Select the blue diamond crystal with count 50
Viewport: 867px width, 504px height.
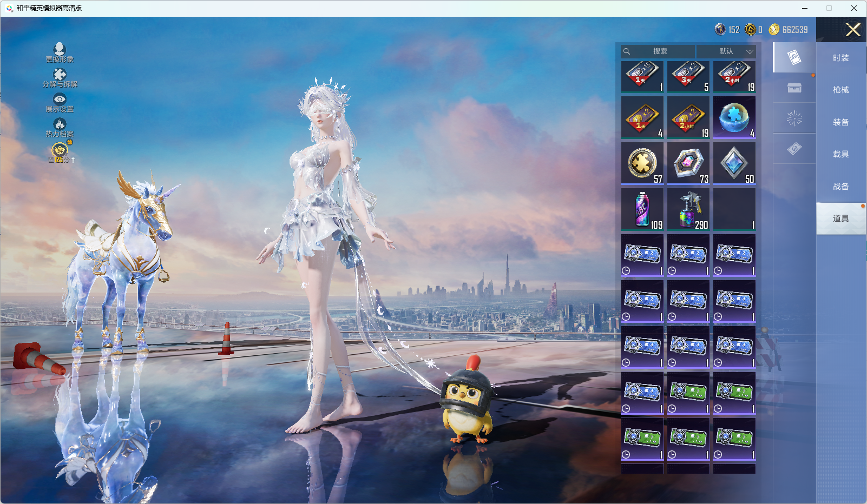[734, 163]
